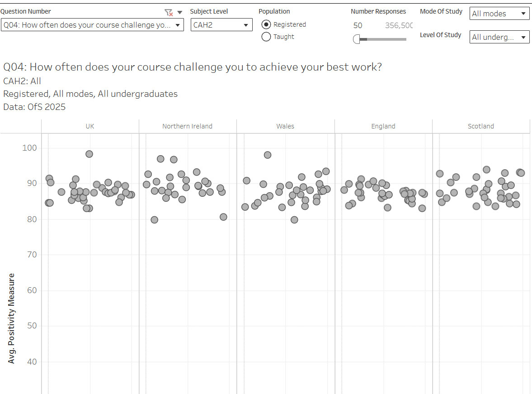Click the Question Number dropdown arrow

(x=177, y=24)
